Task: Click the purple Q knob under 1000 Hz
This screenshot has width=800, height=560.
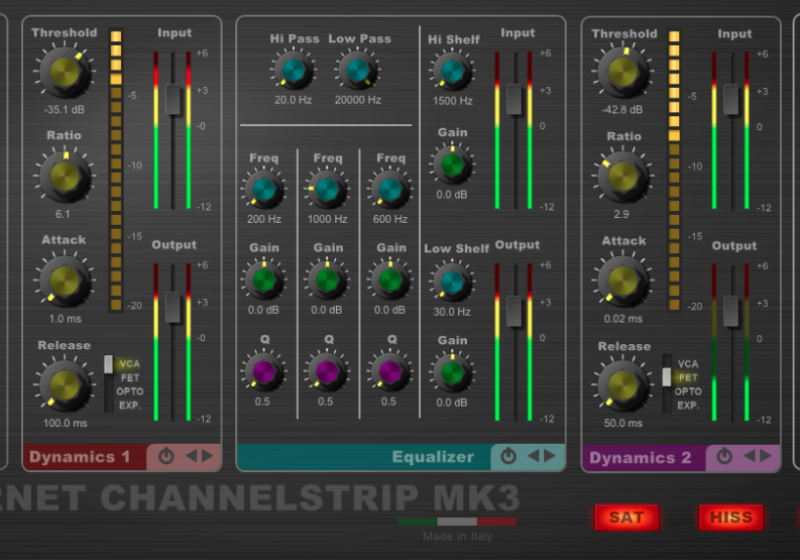Action: [327, 372]
